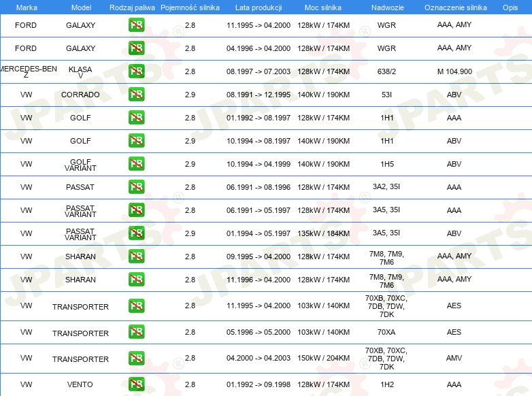Click fuel icon in Sharan 09.1995 row
The width and height of the screenshot is (532, 396).
click(136, 257)
